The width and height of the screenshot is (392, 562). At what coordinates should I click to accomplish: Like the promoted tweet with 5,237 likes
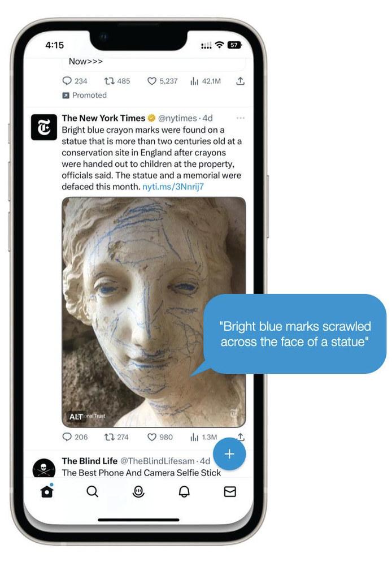click(163, 81)
